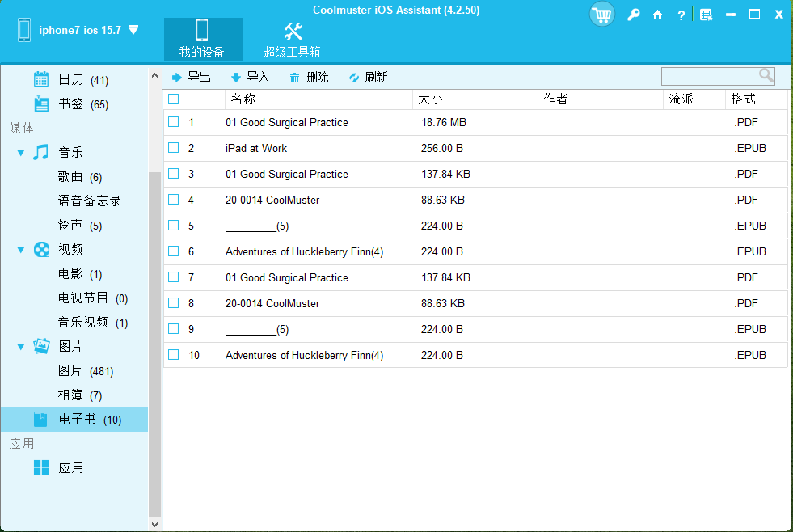Click the key registration icon
Viewport: 793px width, 532px height.
[x=633, y=15]
